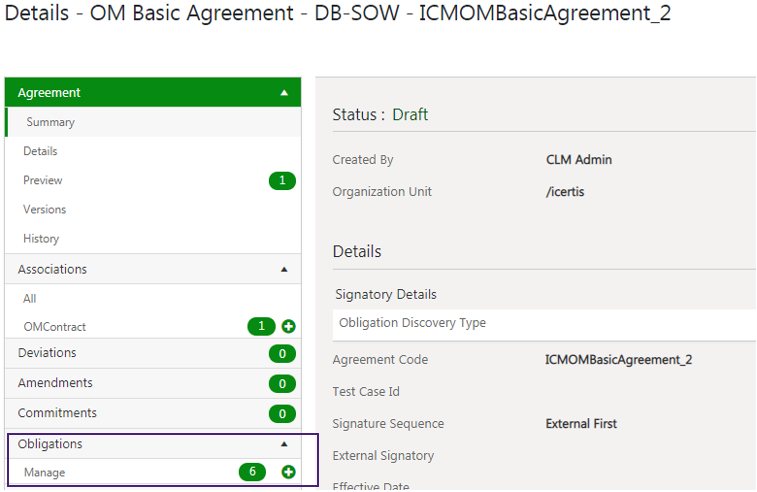This screenshot has width=757, height=492.
Task: Open the Preview item in sidebar
Action: tap(43, 181)
